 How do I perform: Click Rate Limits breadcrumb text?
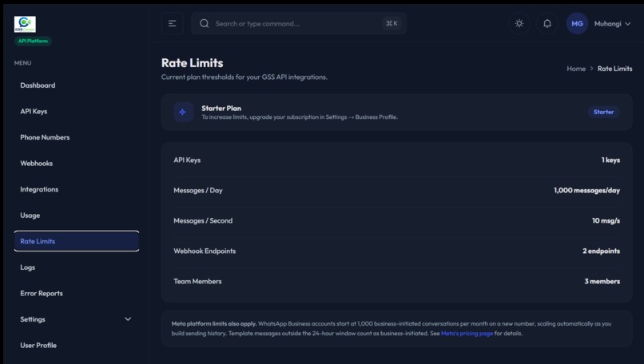tap(615, 69)
